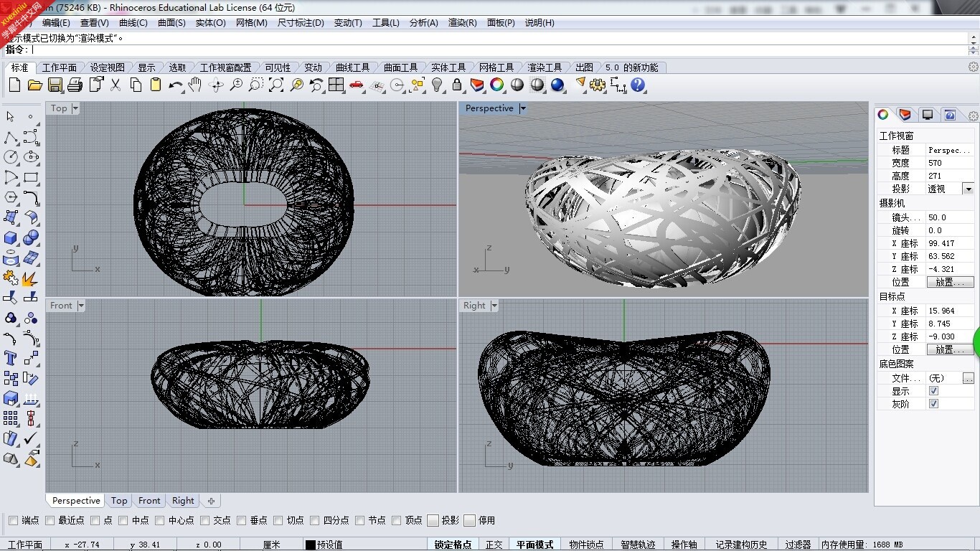Open help with the question mark icon
This screenshot has height=551, width=980.
638,85
